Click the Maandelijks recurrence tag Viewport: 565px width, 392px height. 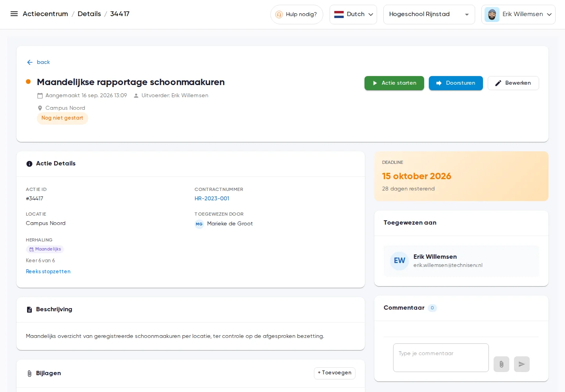coord(45,249)
